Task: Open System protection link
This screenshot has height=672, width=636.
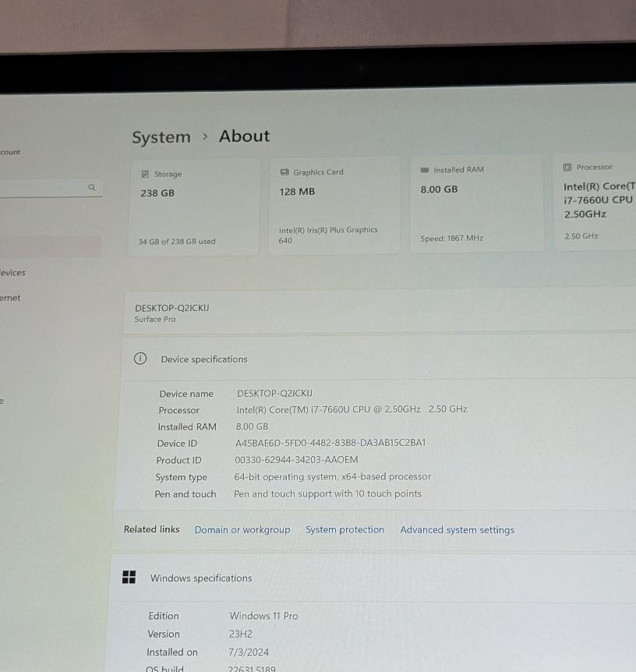Action: pyautogui.click(x=345, y=529)
